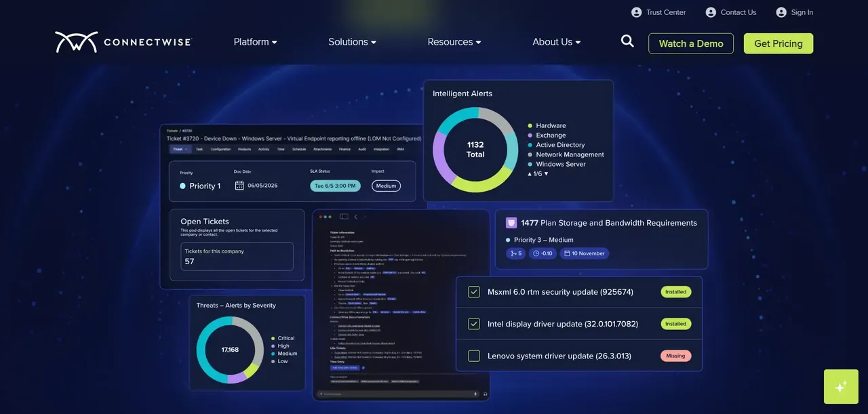Check the Lenovo system driver update checkbox
Viewport: 868px width, 414px height.
(474, 356)
